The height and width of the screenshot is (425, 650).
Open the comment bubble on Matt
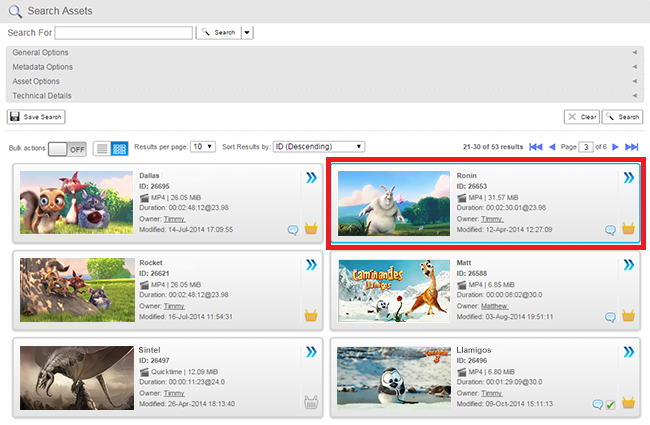pos(611,316)
